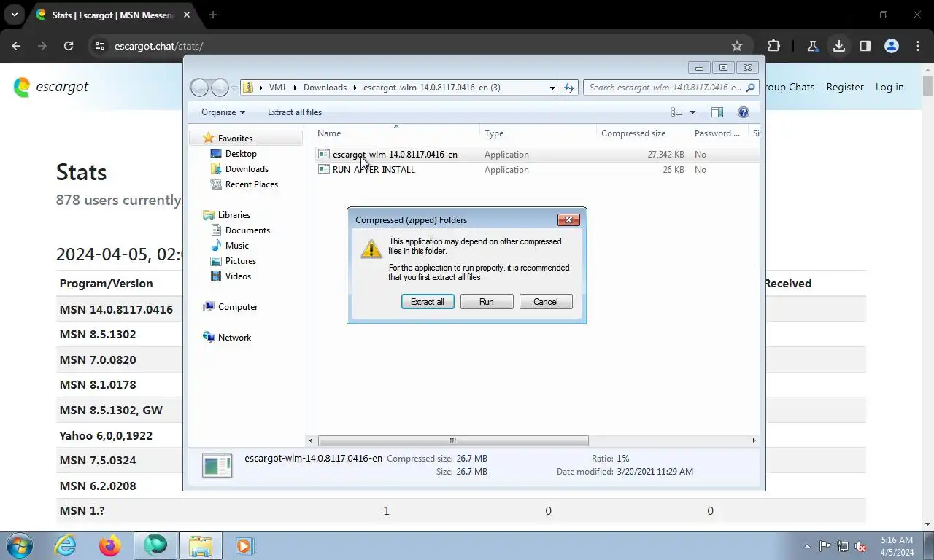
Task: Click the horizontal scrollbar in file list
Action: coord(453,440)
